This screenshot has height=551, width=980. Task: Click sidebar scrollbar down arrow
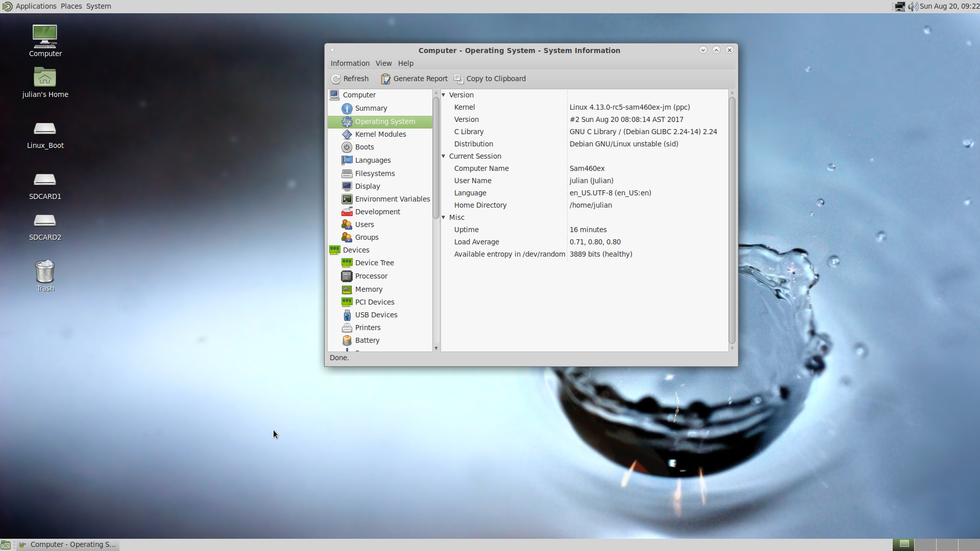(436, 348)
